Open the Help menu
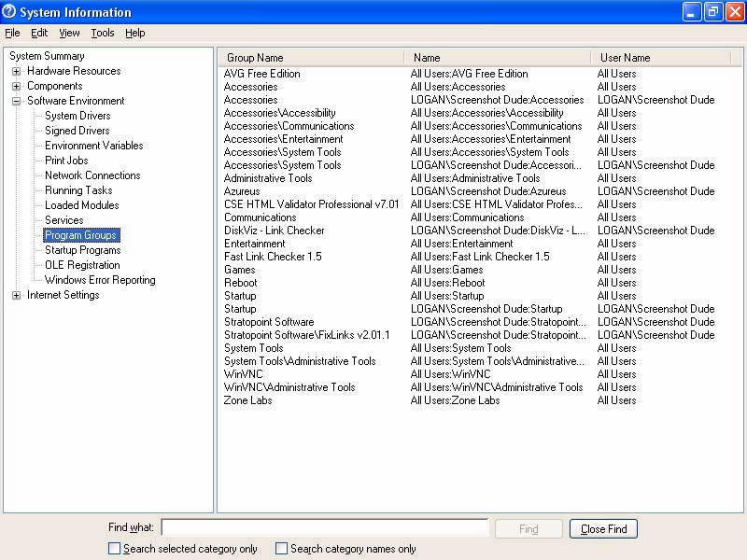This screenshot has height=560, width=747. (134, 33)
